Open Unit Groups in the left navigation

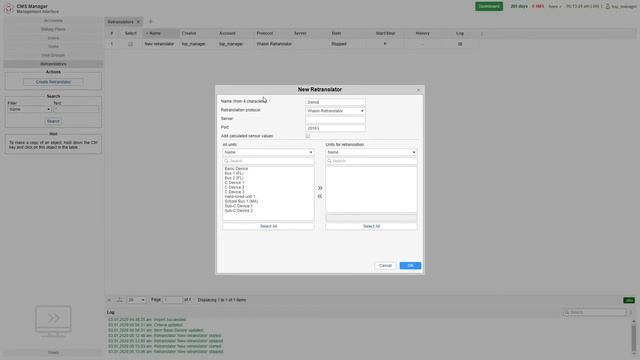53,55
